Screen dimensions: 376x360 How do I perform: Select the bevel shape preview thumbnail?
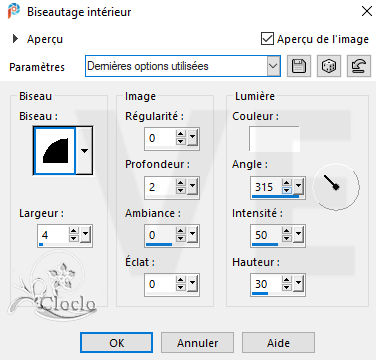(x=55, y=151)
